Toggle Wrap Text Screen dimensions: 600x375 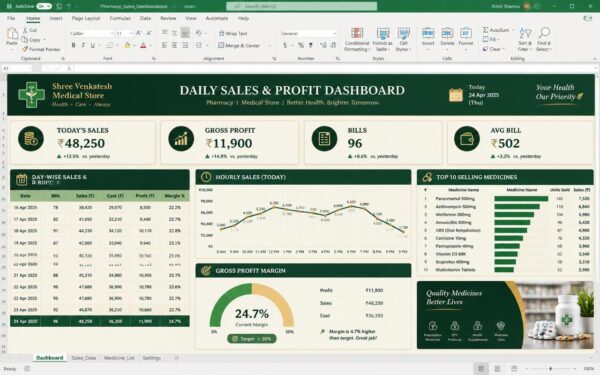[233, 33]
